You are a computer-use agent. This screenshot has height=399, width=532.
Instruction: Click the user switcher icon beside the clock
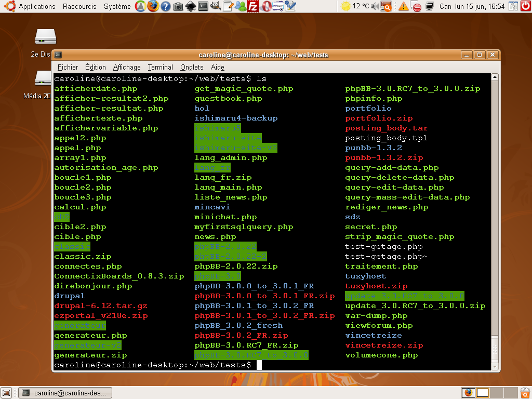click(x=513, y=6)
